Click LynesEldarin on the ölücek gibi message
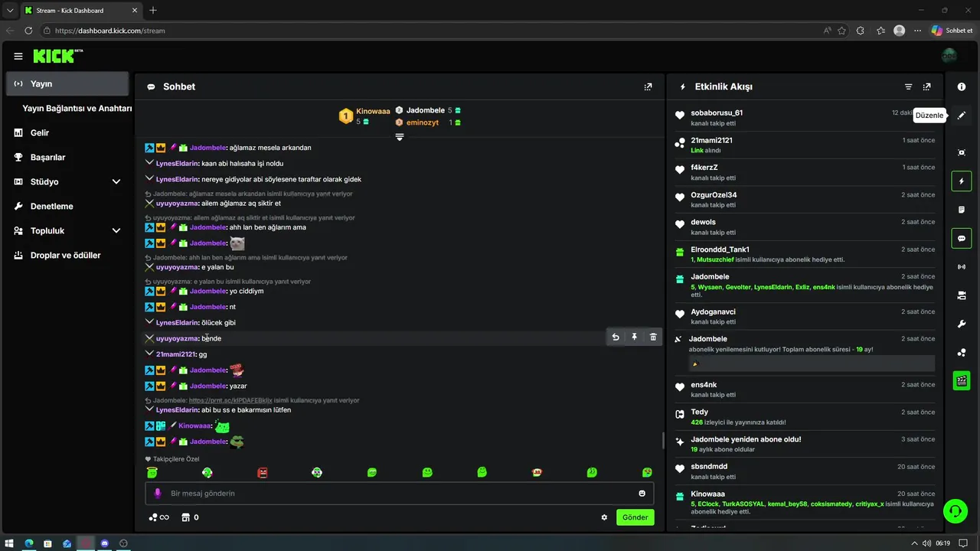The height and width of the screenshot is (551, 980). [177, 323]
